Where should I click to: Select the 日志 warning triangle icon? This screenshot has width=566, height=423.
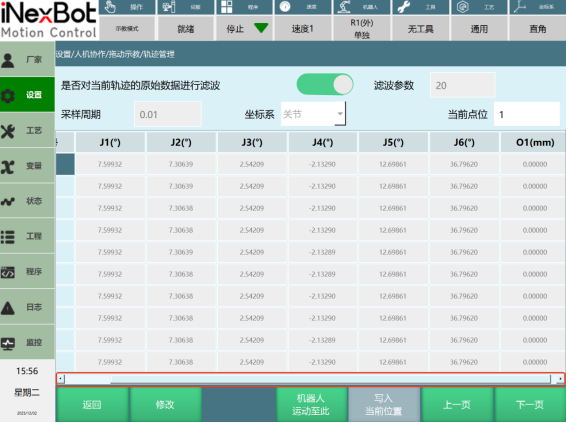tap(8, 308)
